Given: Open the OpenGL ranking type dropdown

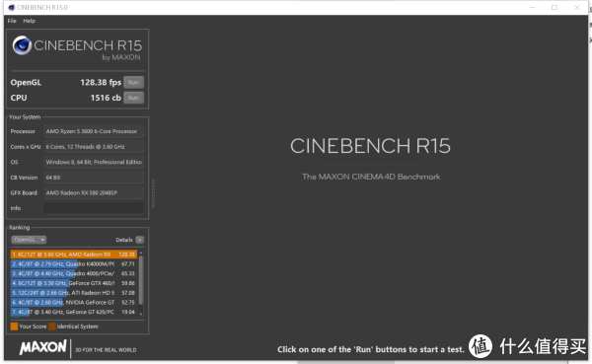Looking at the screenshot, I should click(29, 240).
